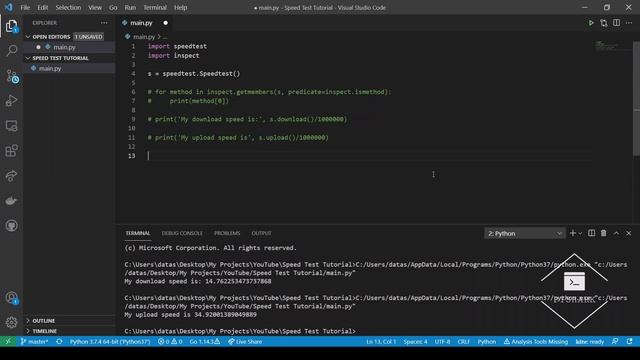Open the feedback icon in status bar
Image resolution: width=640 pixels, height=360 pixels.
point(615,342)
